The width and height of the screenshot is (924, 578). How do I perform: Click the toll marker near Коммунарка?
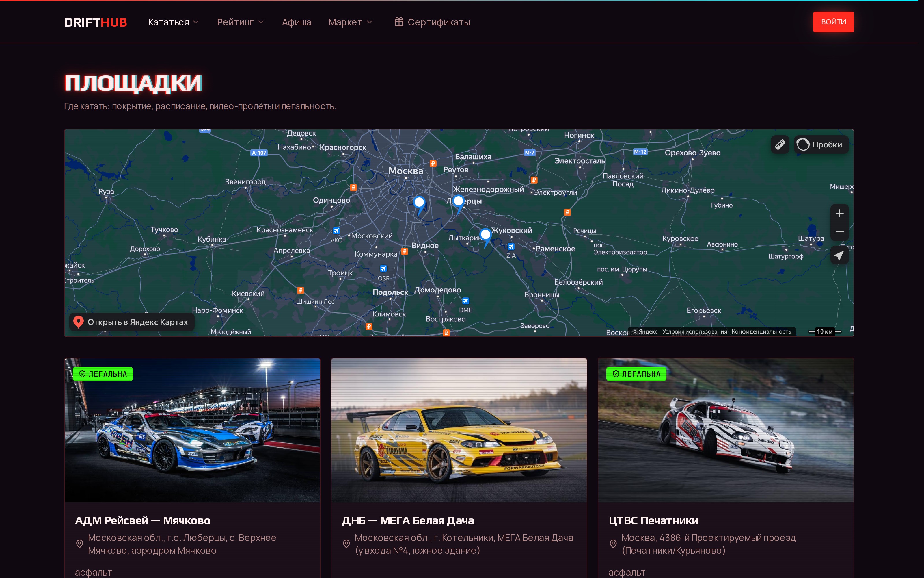click(404, 251)
